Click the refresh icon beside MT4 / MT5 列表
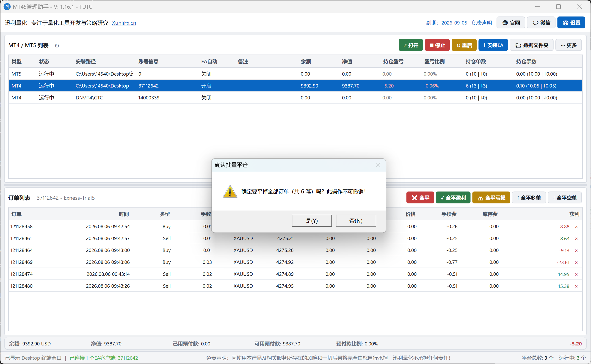 tap(57, 46)
